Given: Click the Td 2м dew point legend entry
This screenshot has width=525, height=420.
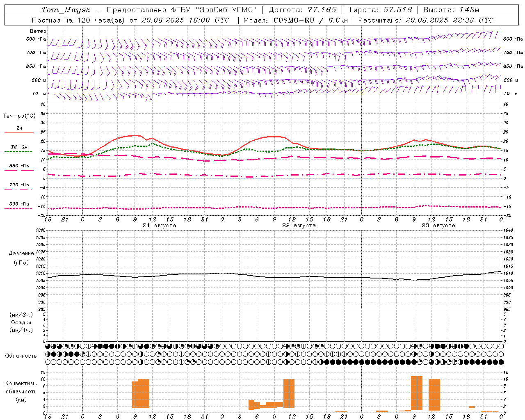Looking at the screenshot, I should [19, 148].
